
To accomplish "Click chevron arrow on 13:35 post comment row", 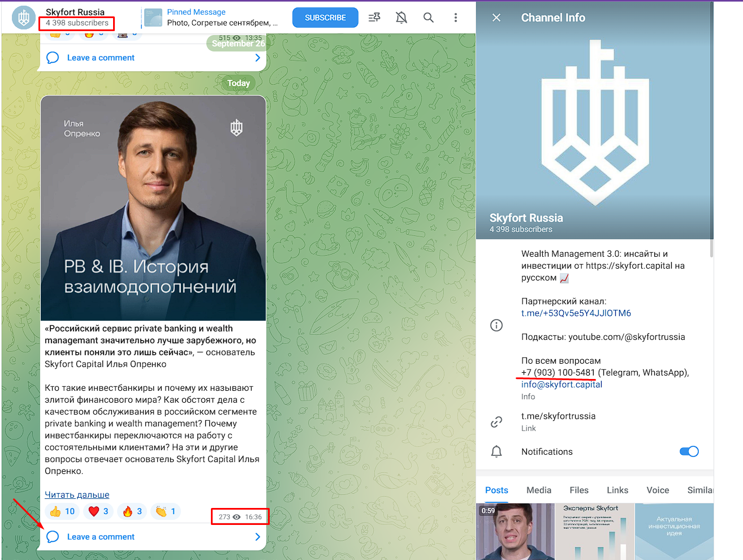I will tap(257, 58).
